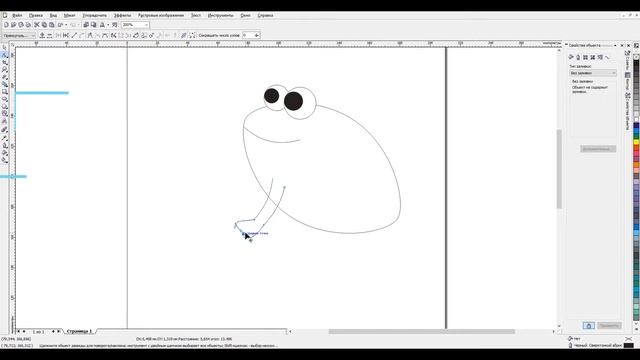Click the outline color indicator in status bar

[x=629, y=345]
